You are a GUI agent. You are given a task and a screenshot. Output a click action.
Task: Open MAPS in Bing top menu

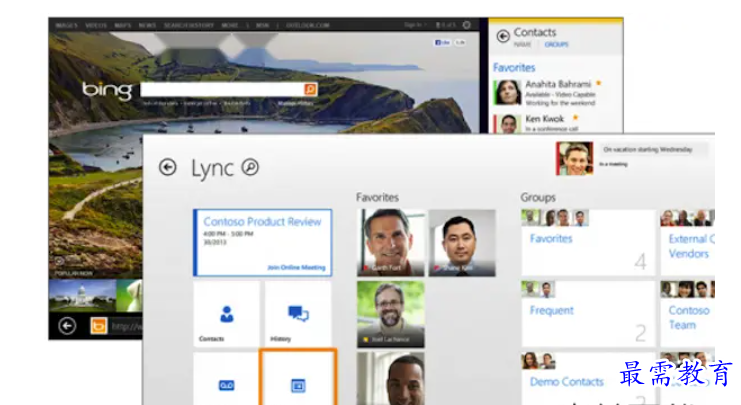[123, 26]
